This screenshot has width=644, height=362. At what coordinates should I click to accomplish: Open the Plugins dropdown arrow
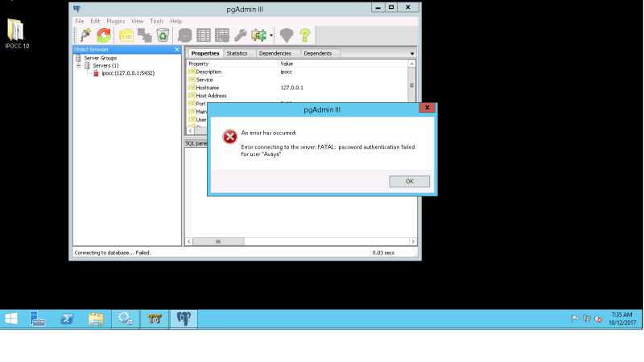coord(271,35)
